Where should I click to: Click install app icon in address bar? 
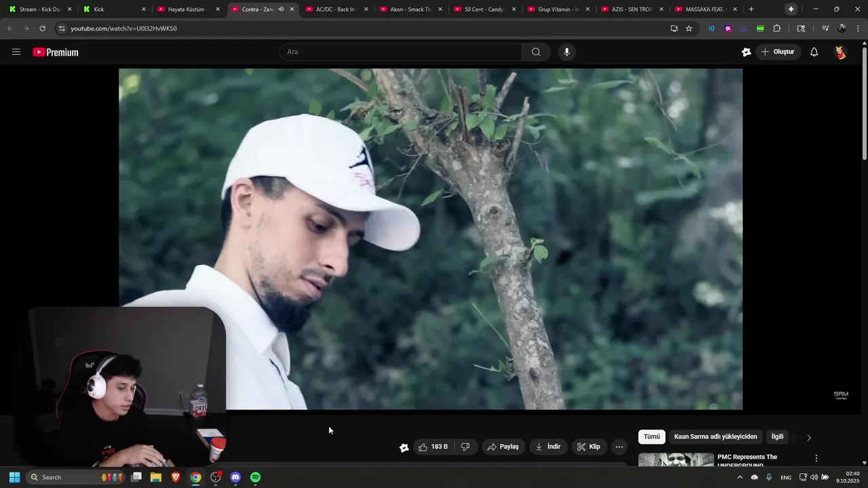click(x=674, y=28)
